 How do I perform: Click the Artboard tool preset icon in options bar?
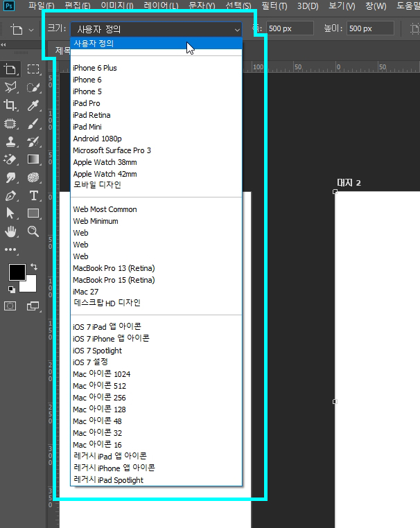[x=16, y=29]
